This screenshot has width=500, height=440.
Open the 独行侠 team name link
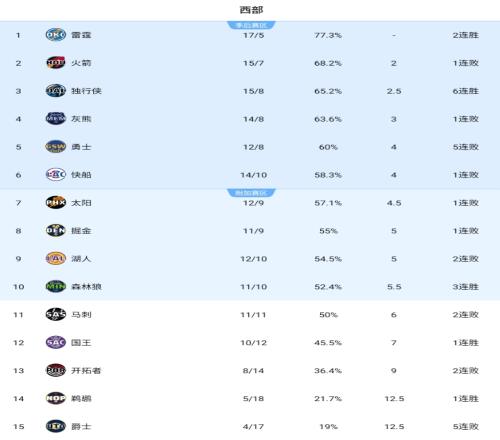click(x=86, y=91)
